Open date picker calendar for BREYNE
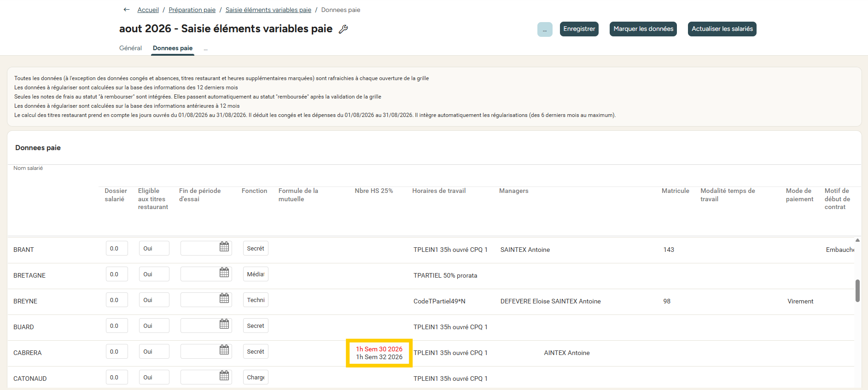The image size is (868, 390). click(224, 298)
